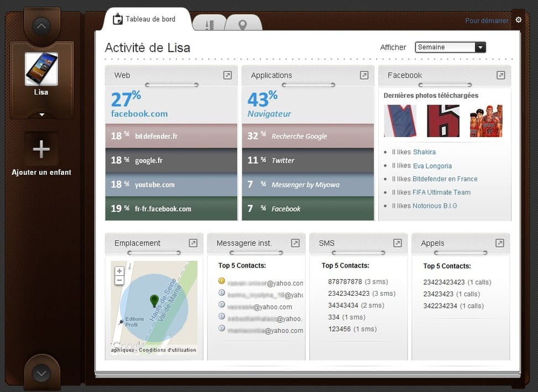Screen dimensions: 538x392
Task: Select the fr-fr.facebook.com row
Action: (x=171, y=208)
